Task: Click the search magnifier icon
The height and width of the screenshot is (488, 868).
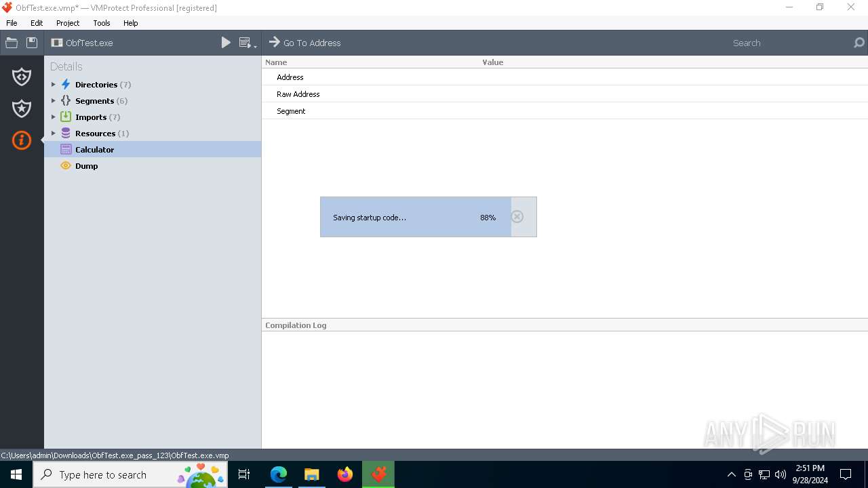Action: [859, 43]
